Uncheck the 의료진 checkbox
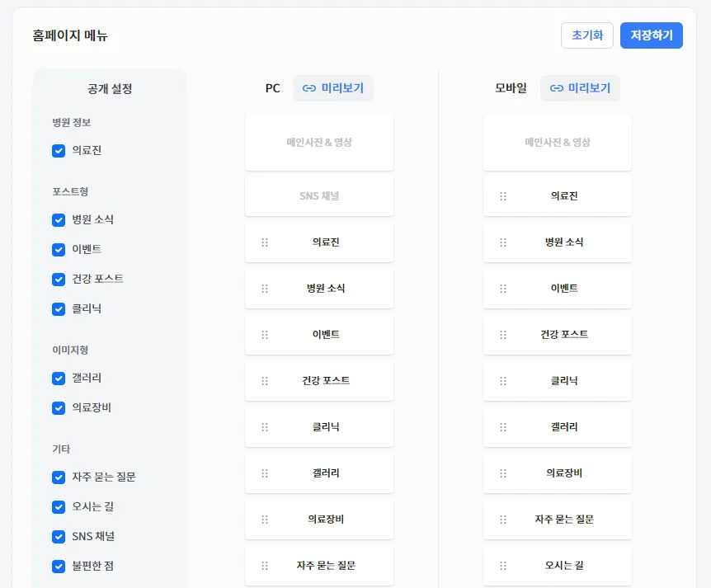 [x=59, y=151]
